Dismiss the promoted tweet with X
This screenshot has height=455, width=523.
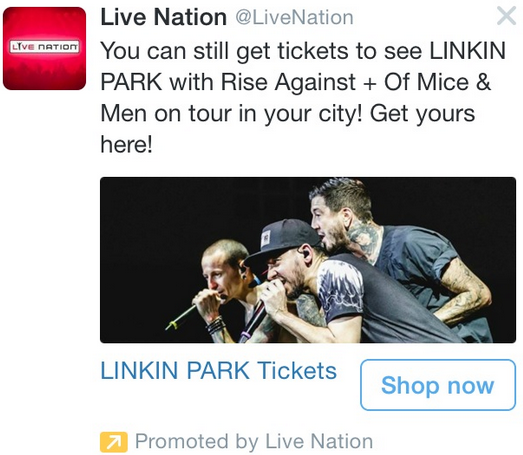pyautogui.click(x=506, y=16)
